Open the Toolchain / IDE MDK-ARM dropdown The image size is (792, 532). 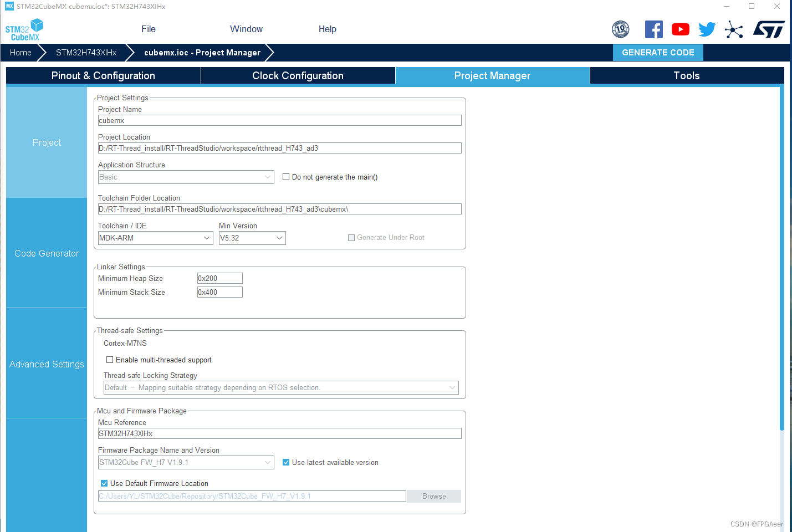coord(156,238)
